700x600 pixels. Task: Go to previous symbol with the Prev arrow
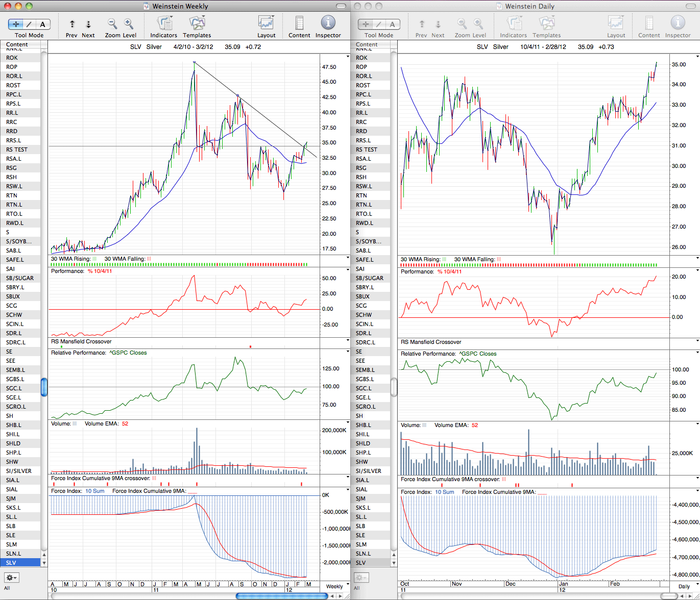click(72, 24)
